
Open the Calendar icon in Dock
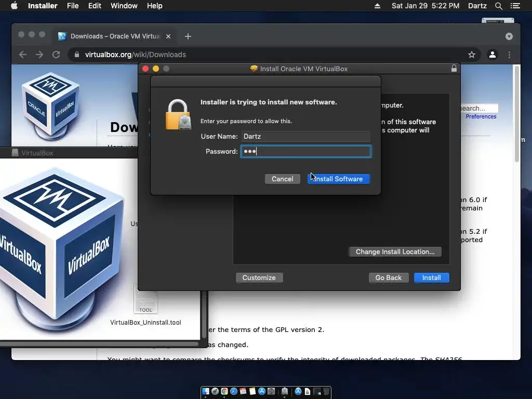click(x=243, y=391)
